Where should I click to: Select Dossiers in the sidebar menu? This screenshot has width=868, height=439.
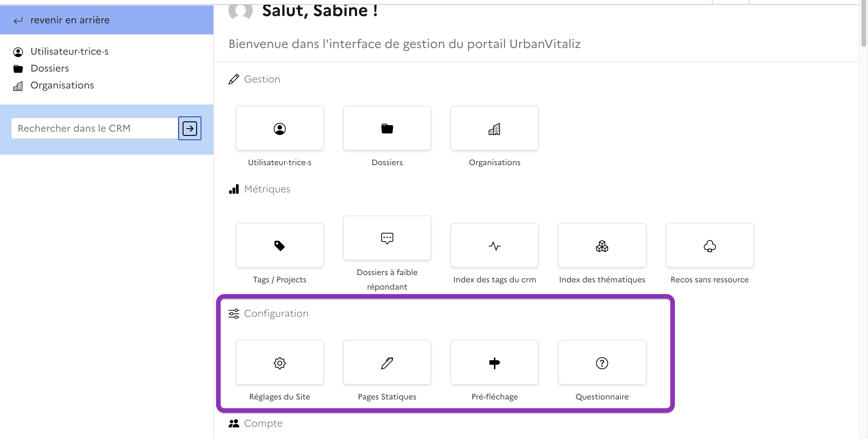pyautogui.click(x=49, y=69)
